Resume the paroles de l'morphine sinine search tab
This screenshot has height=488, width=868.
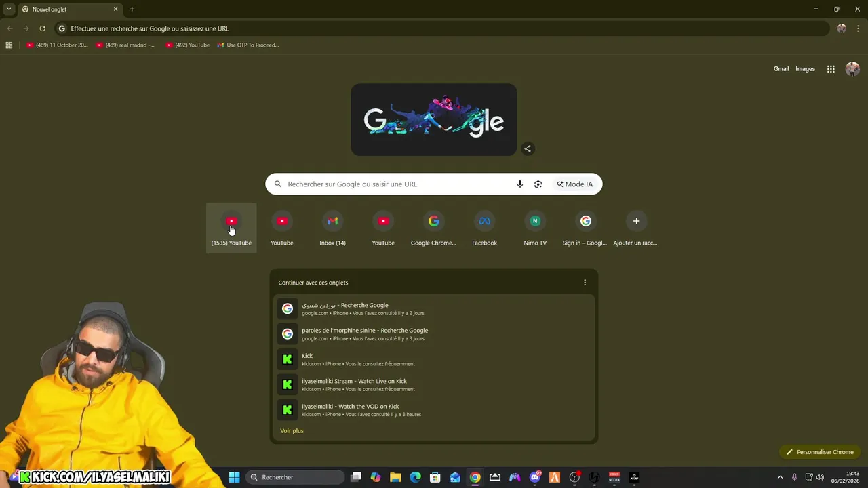pyautogui.click(x=434, y=334)
